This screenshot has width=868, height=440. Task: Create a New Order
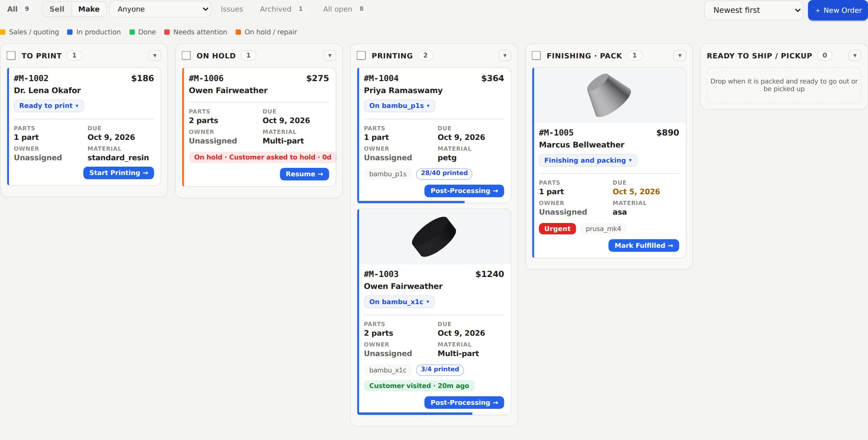point(838,10)
